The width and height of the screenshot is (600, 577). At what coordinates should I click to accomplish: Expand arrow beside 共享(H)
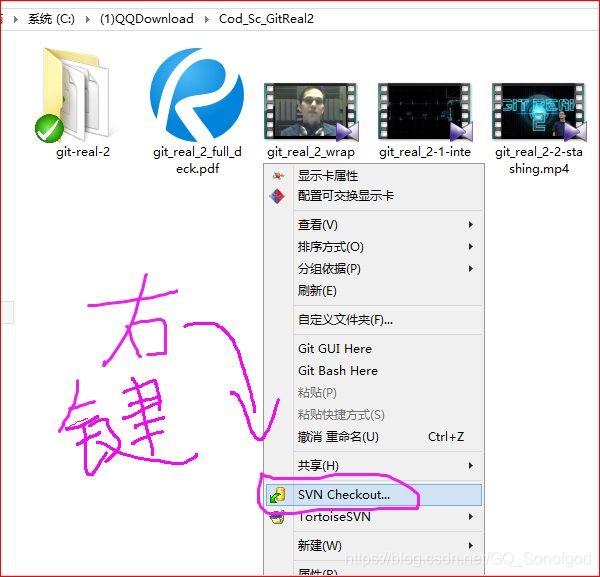[471, 466]
